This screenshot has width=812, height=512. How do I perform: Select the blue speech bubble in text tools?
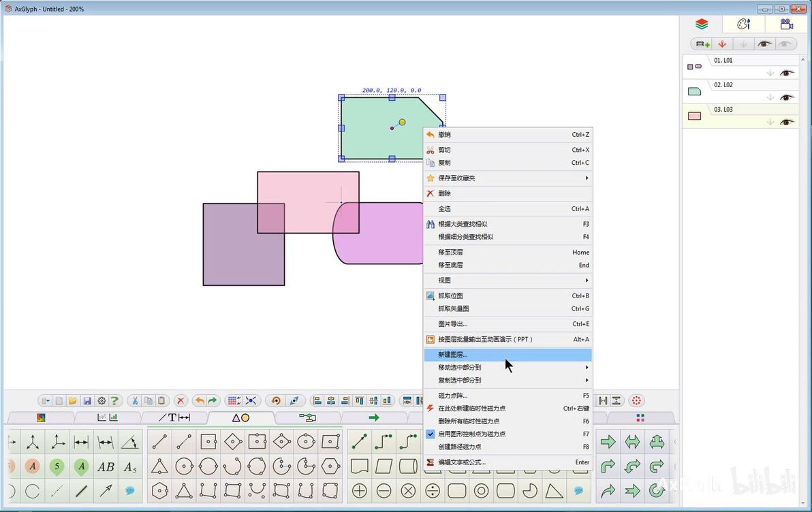pos(130,491)
